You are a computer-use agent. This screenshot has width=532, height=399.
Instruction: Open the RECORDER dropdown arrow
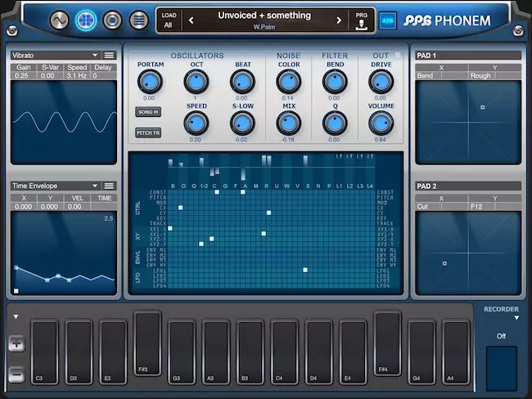[x=516, y=318]
